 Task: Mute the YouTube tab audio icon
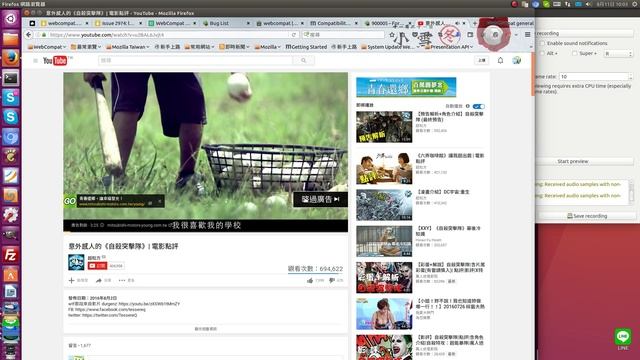coord(457,23)
